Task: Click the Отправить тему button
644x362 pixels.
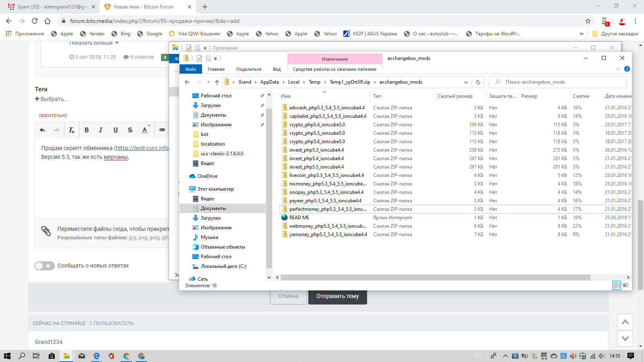Action: click(337, 296)
